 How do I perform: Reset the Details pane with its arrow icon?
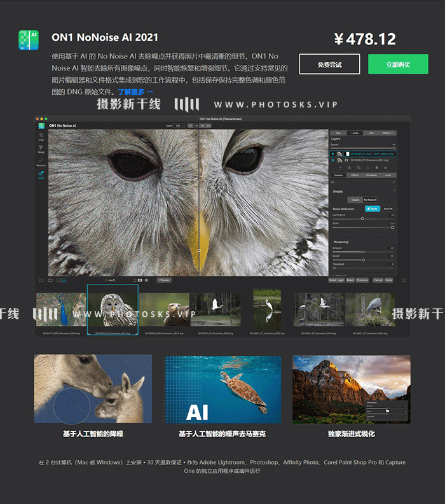394,191
